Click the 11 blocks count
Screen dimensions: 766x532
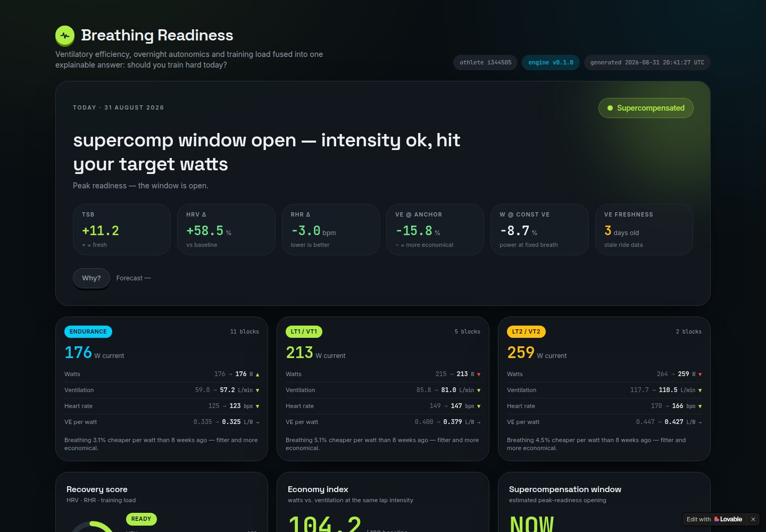coord(245,332)
